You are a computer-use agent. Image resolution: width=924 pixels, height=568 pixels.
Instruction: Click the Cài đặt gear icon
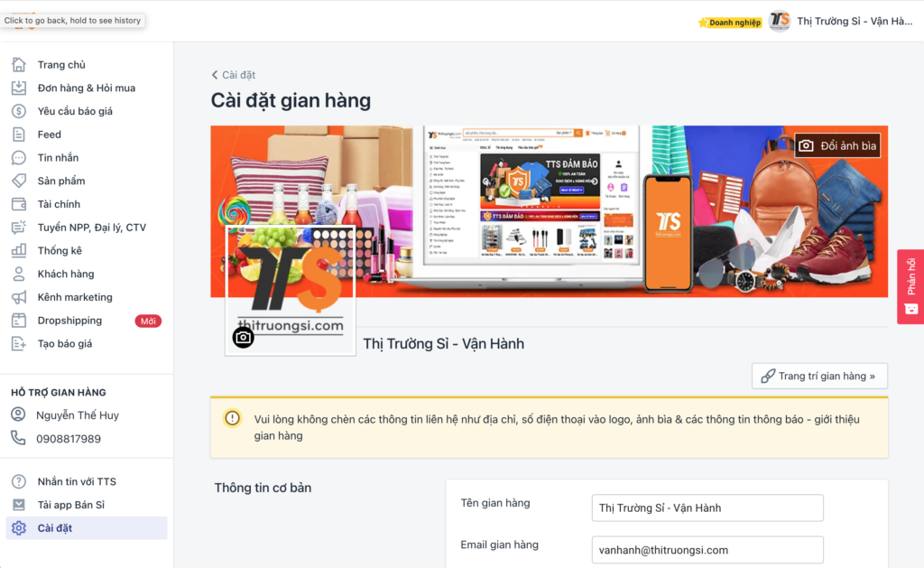coord(19,528)
